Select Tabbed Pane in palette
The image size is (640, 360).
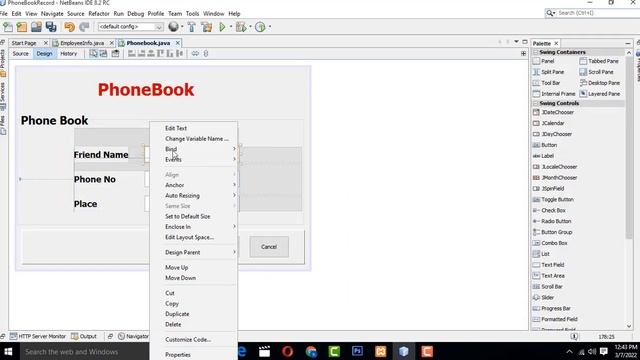[x=599, y=61]
